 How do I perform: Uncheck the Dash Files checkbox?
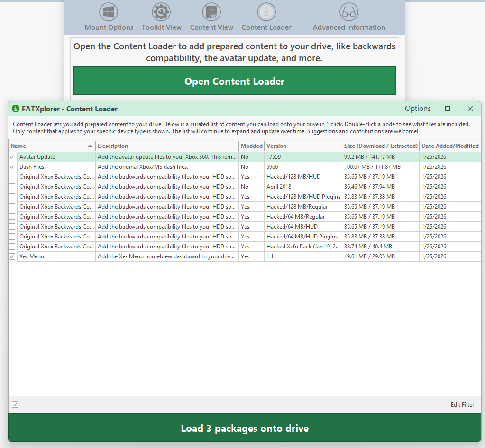click(12, 167)
